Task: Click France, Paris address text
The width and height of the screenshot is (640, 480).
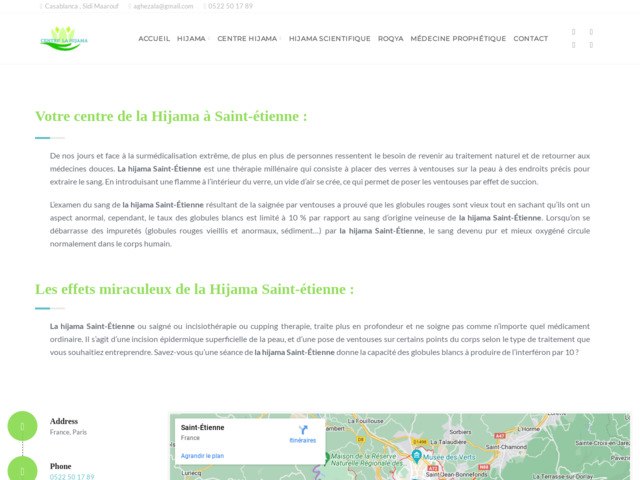Action: pos(68,432)
